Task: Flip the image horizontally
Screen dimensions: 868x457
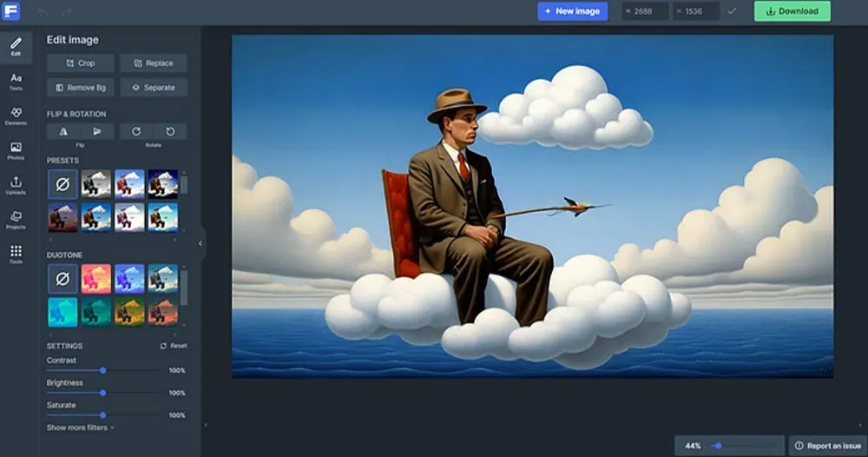Action: click(63, 131)
